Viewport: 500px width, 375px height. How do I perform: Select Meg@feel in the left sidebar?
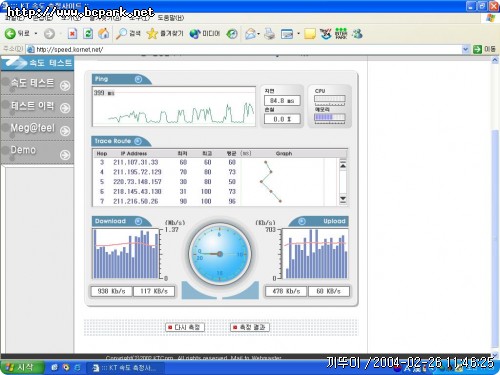click(x=37, y=129)
